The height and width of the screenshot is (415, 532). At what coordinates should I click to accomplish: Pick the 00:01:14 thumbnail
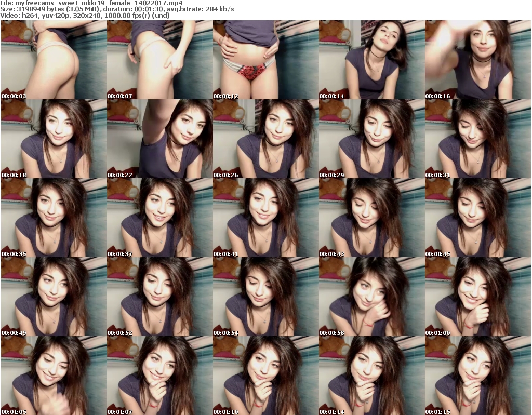click(372, 376)
